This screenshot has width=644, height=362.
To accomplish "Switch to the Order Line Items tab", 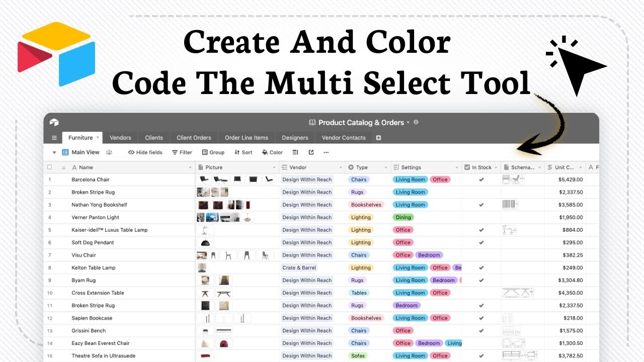I will 247,138.
